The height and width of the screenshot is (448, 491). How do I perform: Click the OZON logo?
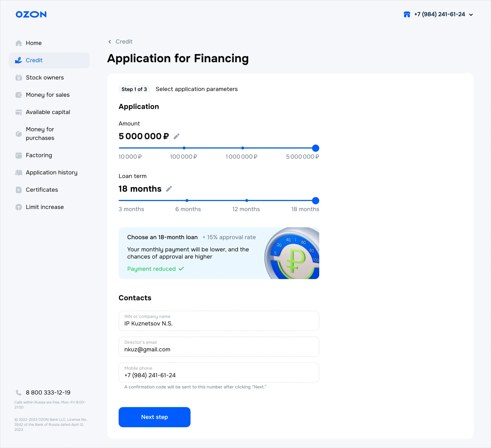[31, 14]
